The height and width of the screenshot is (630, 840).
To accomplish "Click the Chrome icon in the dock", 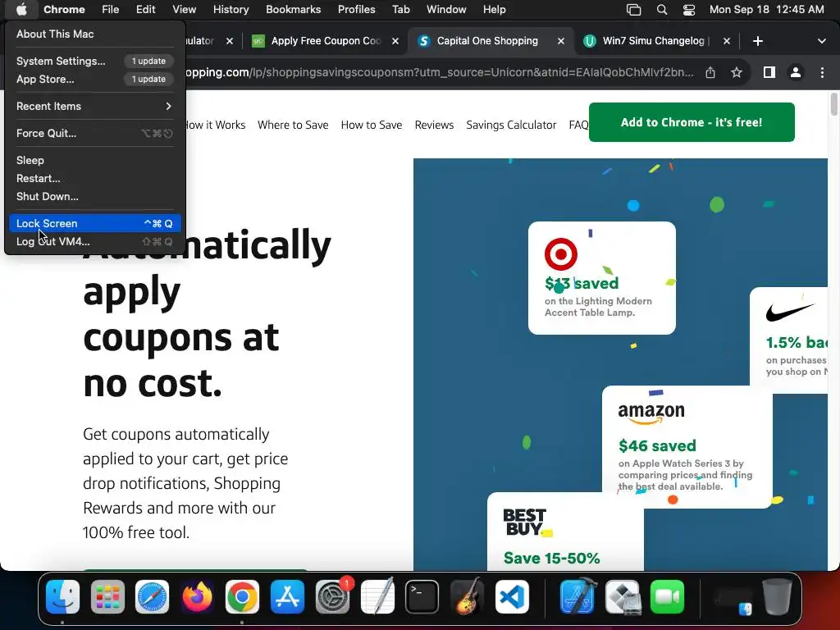I will [x=242, y=597].
